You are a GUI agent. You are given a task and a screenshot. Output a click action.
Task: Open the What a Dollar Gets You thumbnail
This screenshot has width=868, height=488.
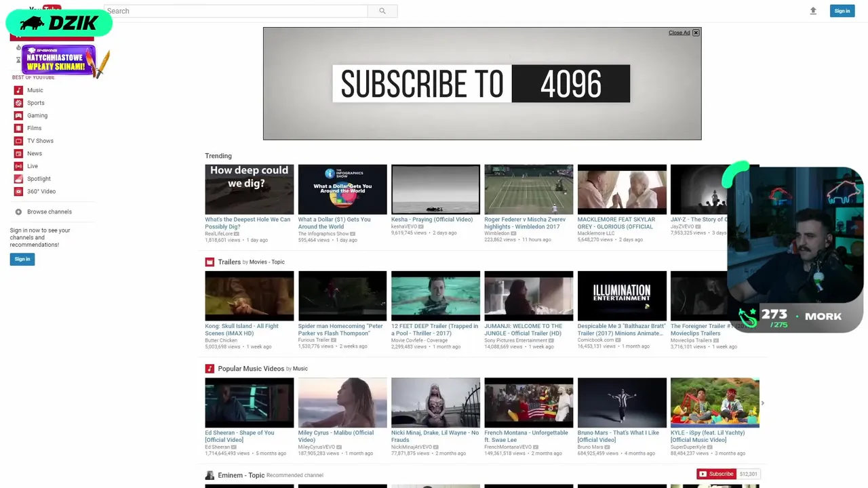click(342, 189)
